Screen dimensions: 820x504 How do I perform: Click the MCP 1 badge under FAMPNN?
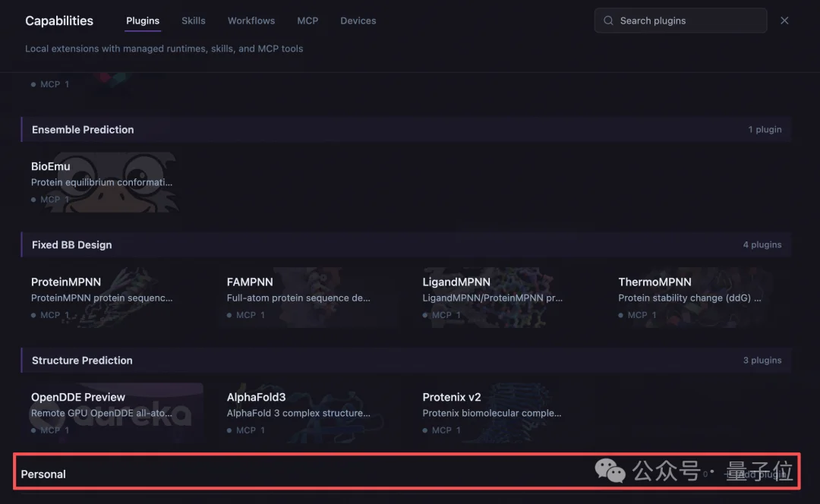coord(246,315)
